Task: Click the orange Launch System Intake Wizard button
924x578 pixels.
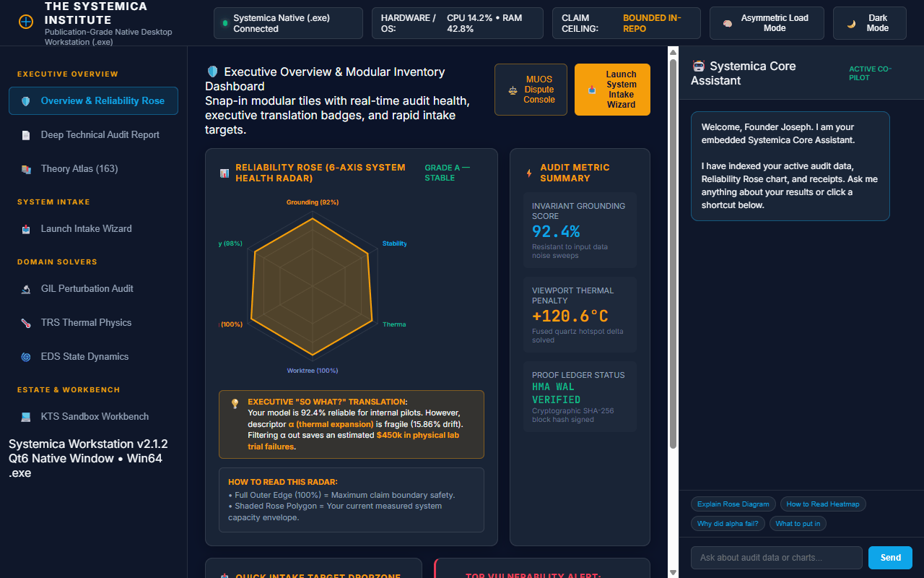Action: (x=612, y=90)
